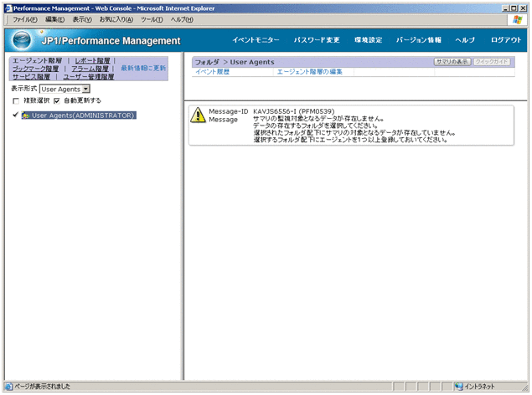The image size is (532, 395).
Task: Click the intranet zone icon in status bar
Action: 459,386
